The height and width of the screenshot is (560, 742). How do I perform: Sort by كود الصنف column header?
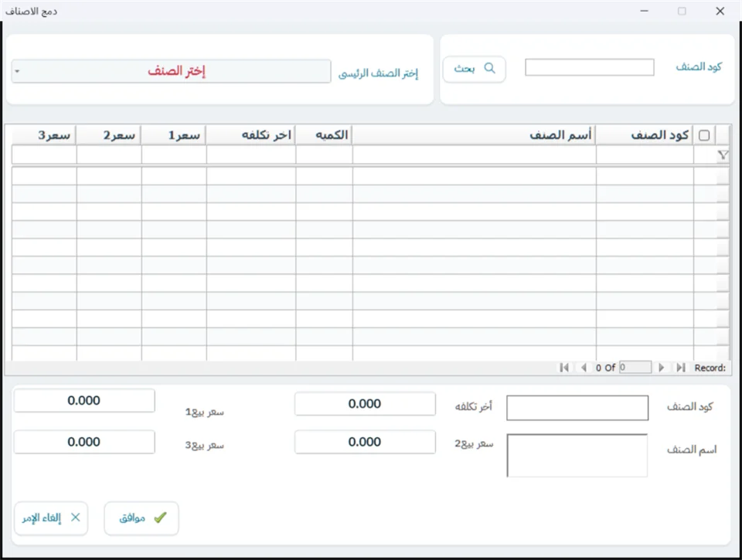(x=645, y=135)
